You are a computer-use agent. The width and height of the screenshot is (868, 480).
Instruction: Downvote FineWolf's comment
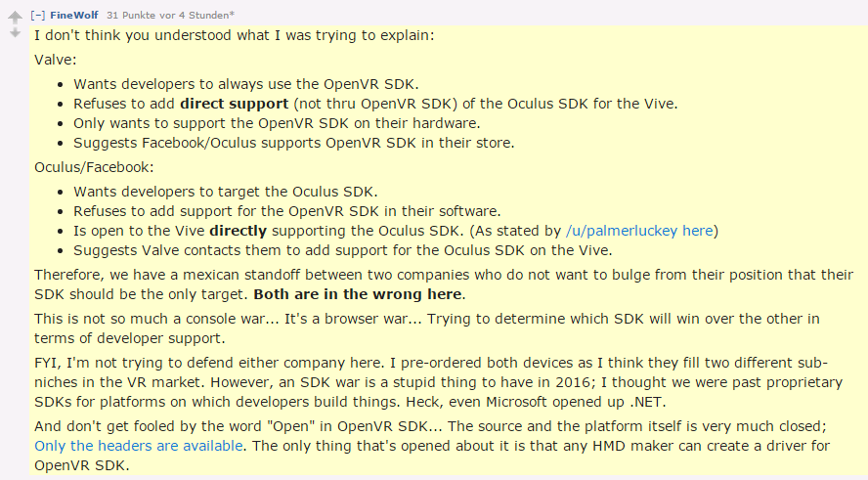tap(15, 33)
